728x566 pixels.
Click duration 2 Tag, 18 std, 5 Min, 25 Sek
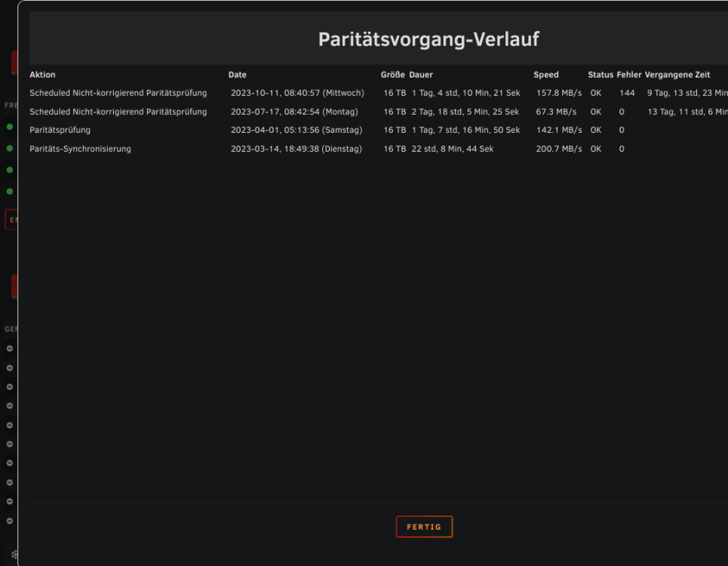465,112
